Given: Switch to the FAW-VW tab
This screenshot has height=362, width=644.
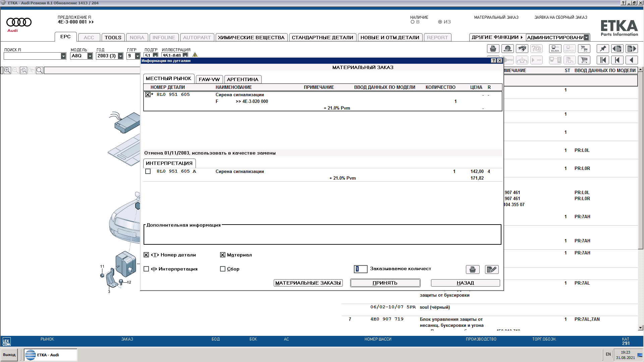Looking at the screenshot, I should tap(209, 79).
